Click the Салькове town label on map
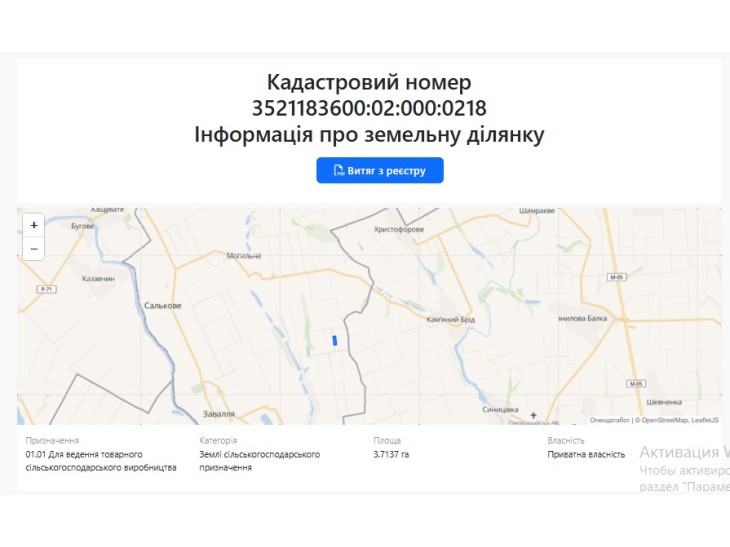Screen dimensions: 730x547 [x=162, y=306]
